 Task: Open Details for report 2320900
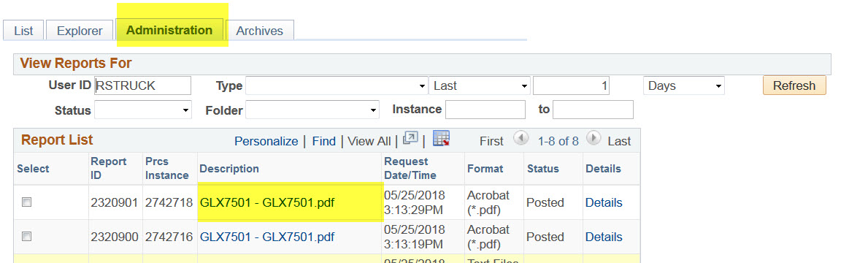click(x=604, y=237)
